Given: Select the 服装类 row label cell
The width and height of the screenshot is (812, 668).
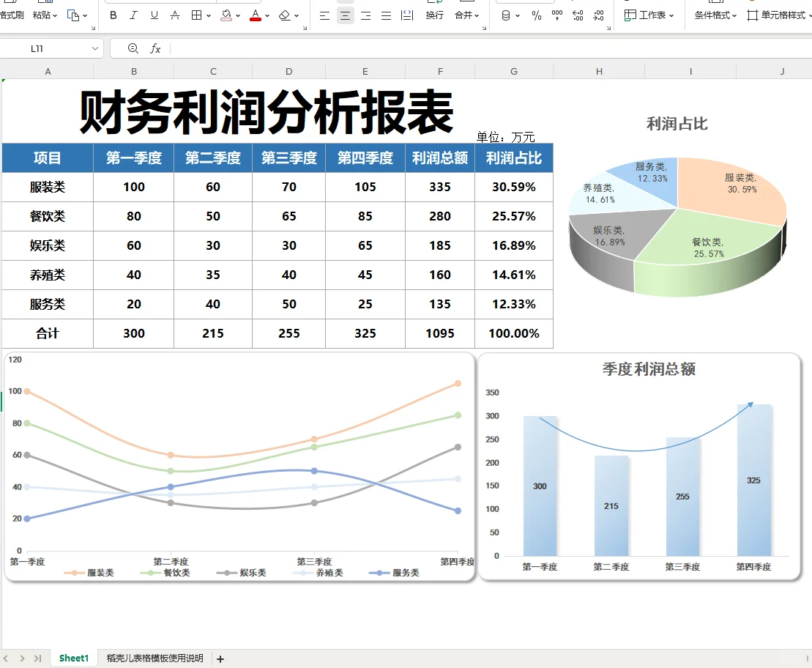Looking at the screenshot, I should [x=48, y=187].
